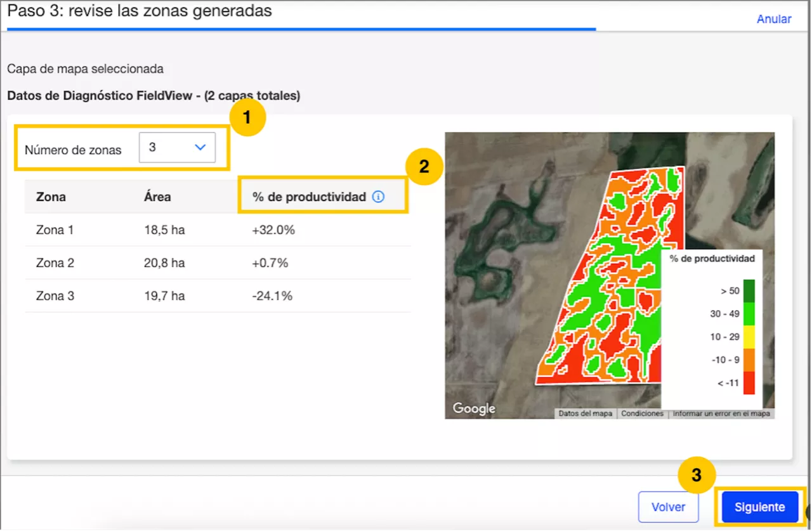Select the dark green >50 legend swatch
This screenshot has height=532, width=812.
tap(749, 291)
